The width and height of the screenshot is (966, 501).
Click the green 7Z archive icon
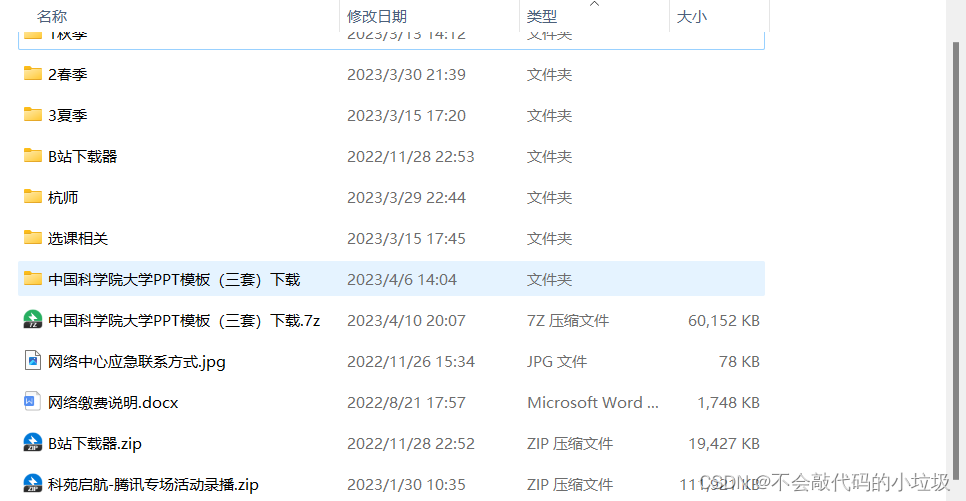coord(33,320)
